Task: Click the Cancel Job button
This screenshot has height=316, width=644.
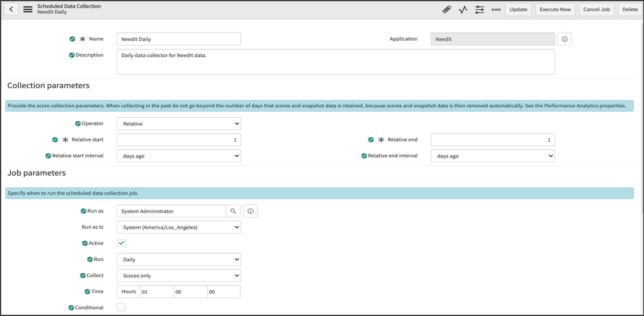Action: tap(596, 9)
